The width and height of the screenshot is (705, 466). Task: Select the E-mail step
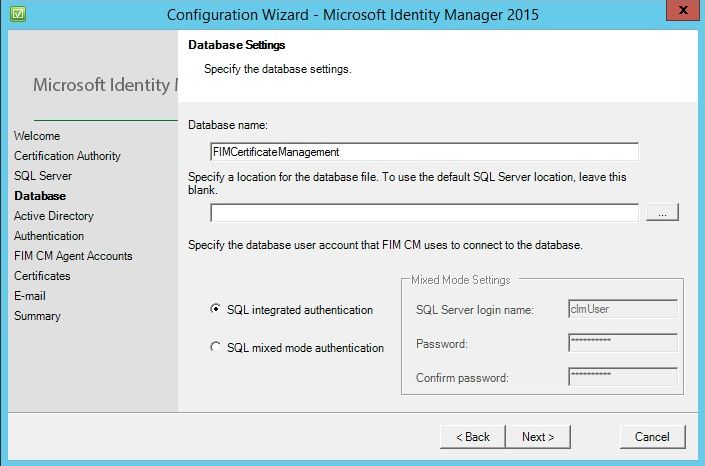30,296
